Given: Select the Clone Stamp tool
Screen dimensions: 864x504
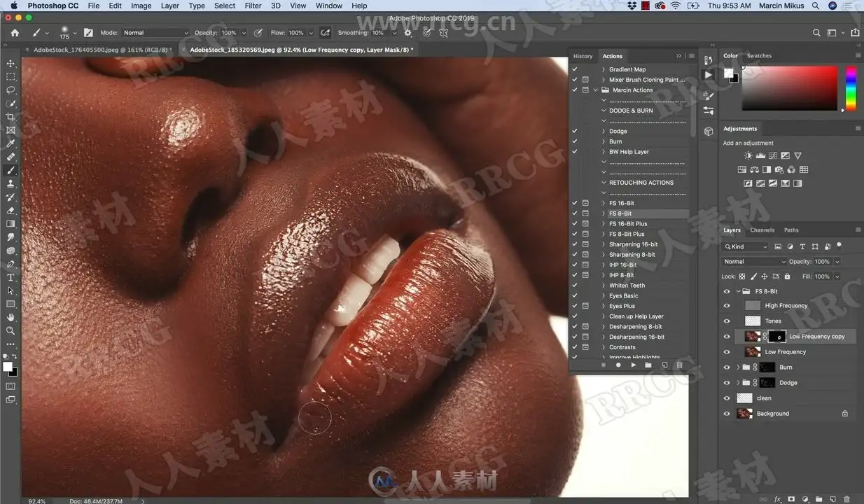Looking at the screenshot, I should (x=11, y=183).
